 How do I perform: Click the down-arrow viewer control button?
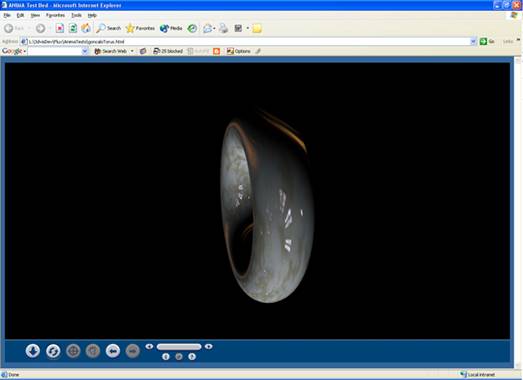click(33, 351)
